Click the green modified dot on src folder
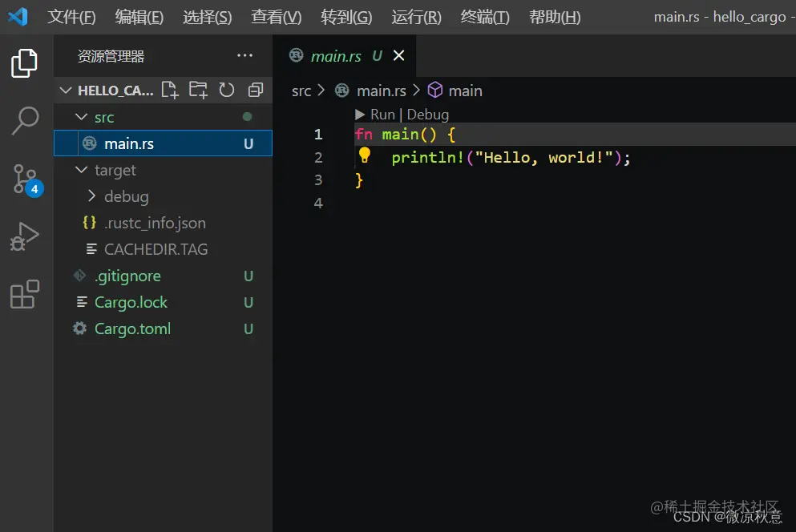Viewport: 796px width, 532px height. [x=247, y=117]
